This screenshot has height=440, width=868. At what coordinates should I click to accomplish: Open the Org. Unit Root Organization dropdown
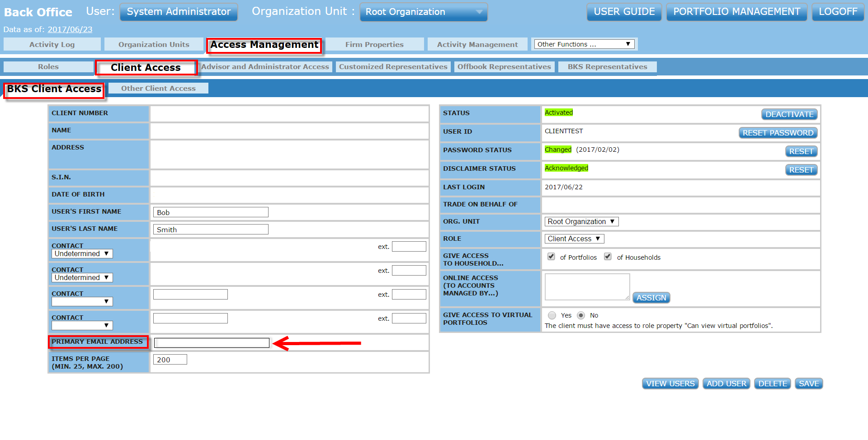[581, 221]
